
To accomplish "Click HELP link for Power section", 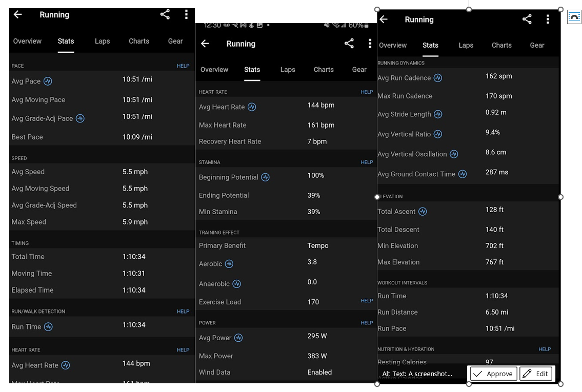I will 367,323.
